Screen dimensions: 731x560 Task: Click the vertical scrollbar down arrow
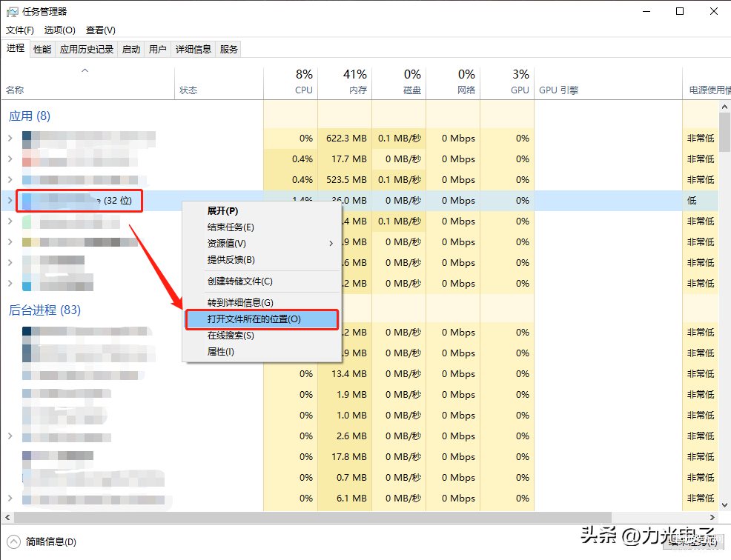(x=724, y=505)
